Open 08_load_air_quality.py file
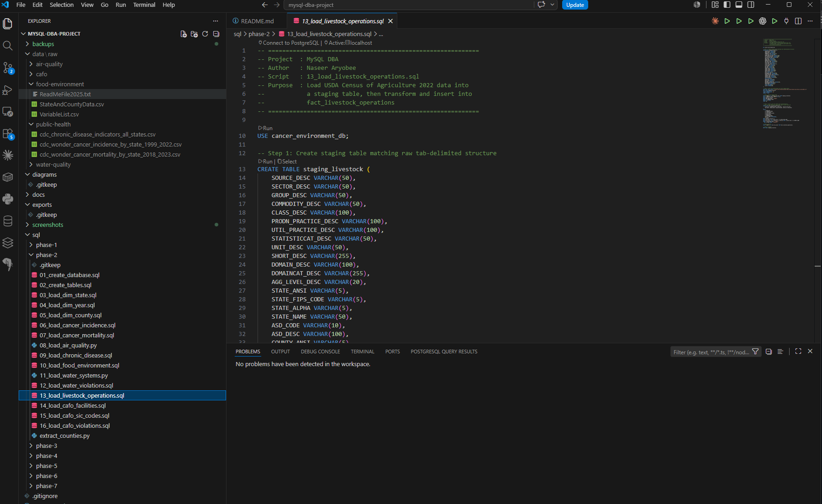This screenshot has height=504, width=822. [x=68, y=345]
